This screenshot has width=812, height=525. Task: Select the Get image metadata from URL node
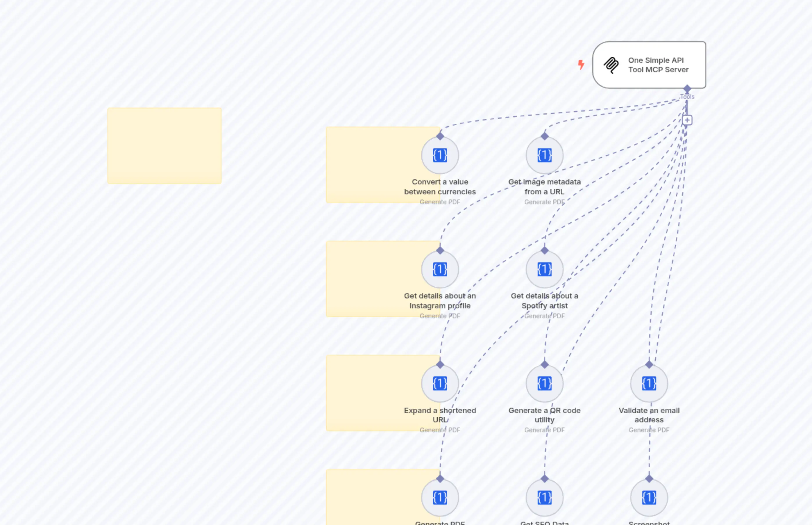point(544,155)
